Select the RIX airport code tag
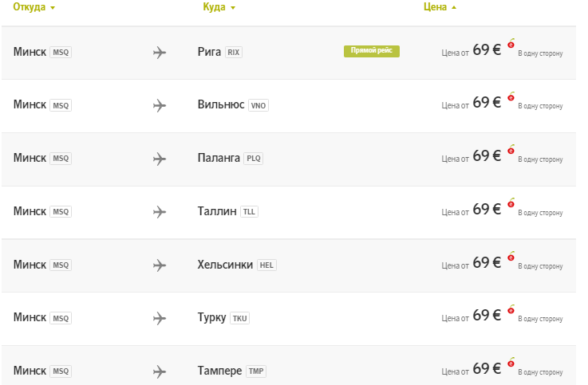Image resolution: width=588 pixels, height=385 pixels. (233, 53)
